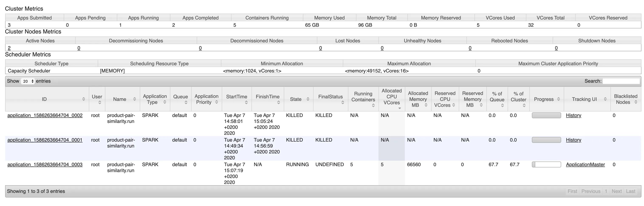Click the UNDEFINED final status cell
This screenshot has height=206, width=644.
(x=329, y=165)
